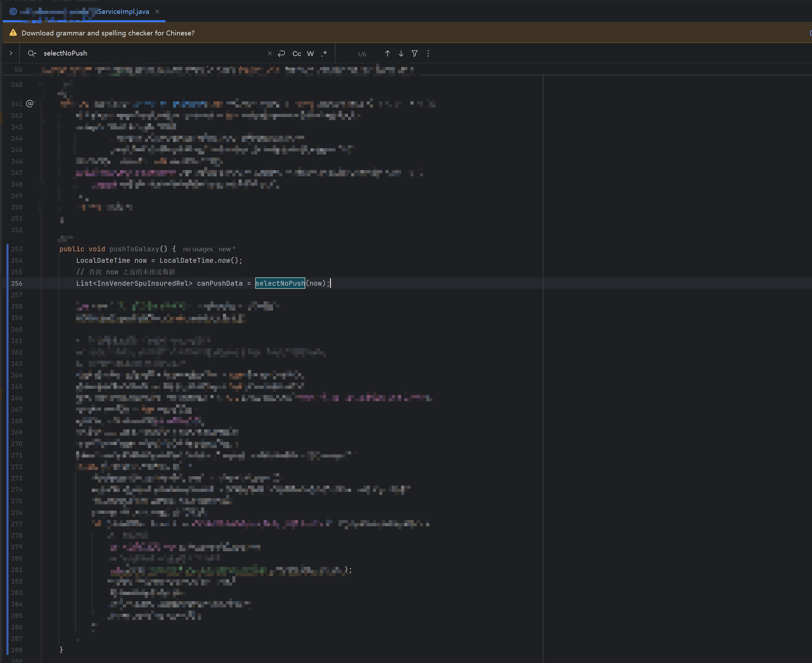Click the canPushData variable name

[220, 283]
